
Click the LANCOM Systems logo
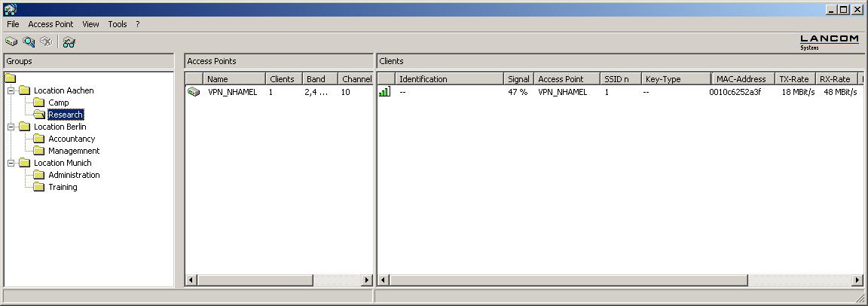829,42
